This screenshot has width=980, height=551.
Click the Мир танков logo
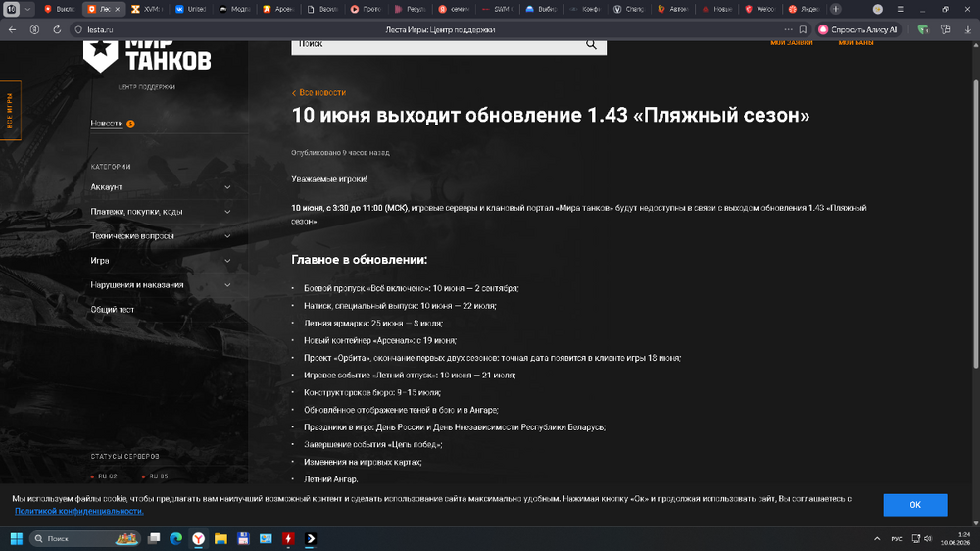click(147, 57)
